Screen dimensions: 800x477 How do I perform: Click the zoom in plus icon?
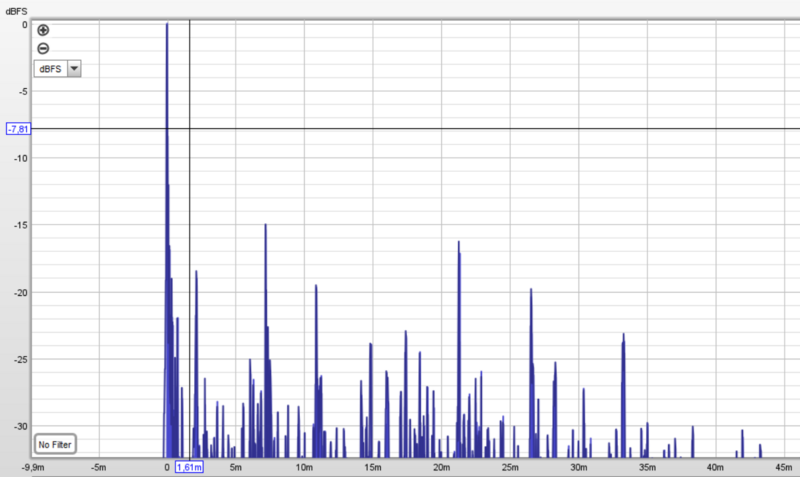point(43,30)
